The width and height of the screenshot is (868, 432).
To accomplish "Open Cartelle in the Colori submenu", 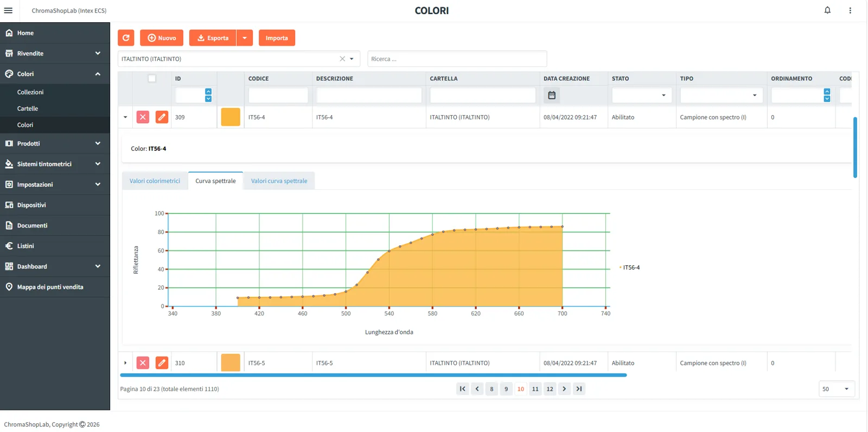I will 55,109.
